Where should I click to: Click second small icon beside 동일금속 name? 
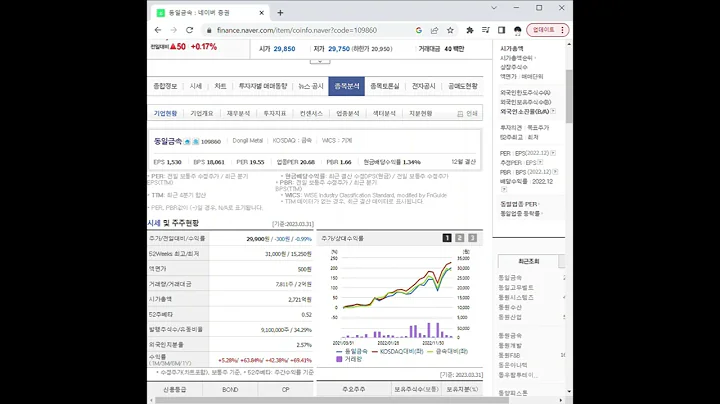[196, 141]
